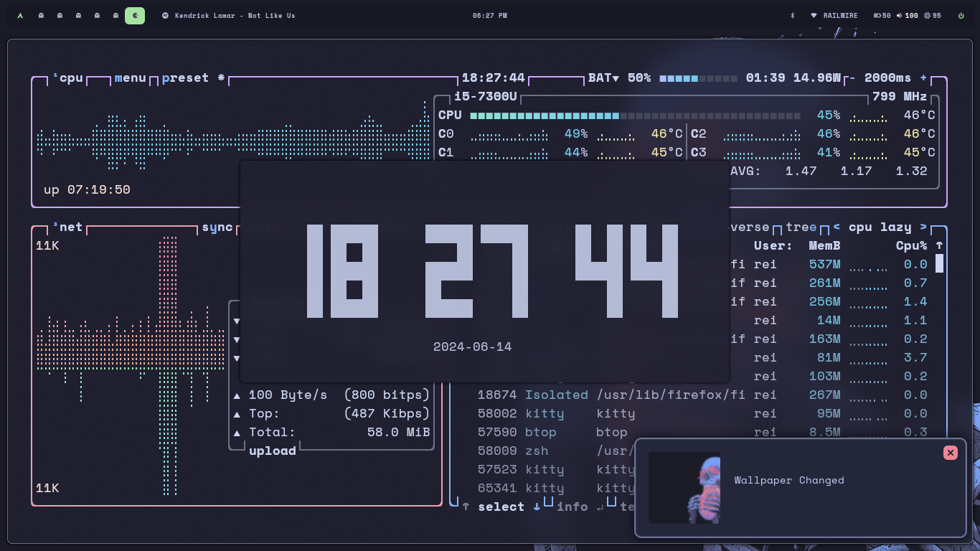This screenshot has height=551, width=980.
Task: Click the 799 MHz frequency readout
Action: (x=900, y=96)
